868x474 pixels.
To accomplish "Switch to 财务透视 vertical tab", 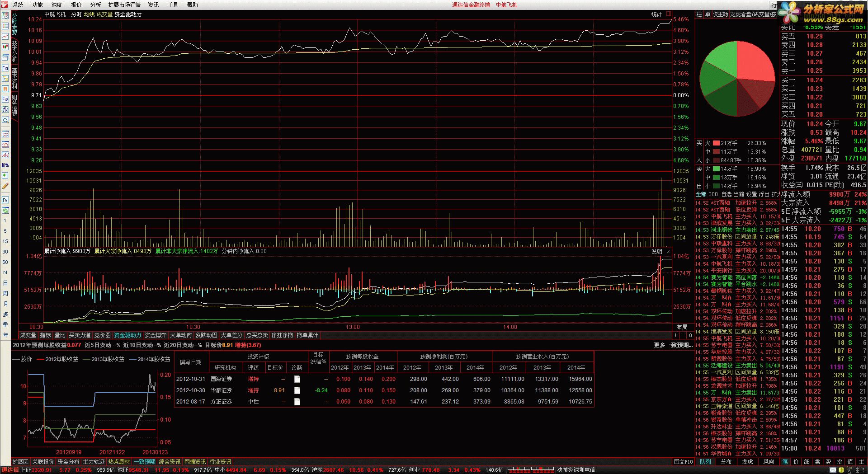I will click(x=14, y=105).
